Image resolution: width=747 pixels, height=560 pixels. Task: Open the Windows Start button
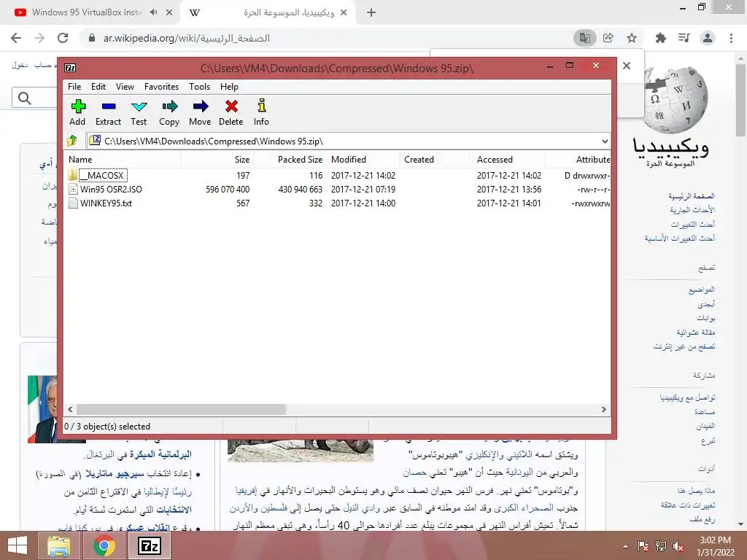coord(18,545)
